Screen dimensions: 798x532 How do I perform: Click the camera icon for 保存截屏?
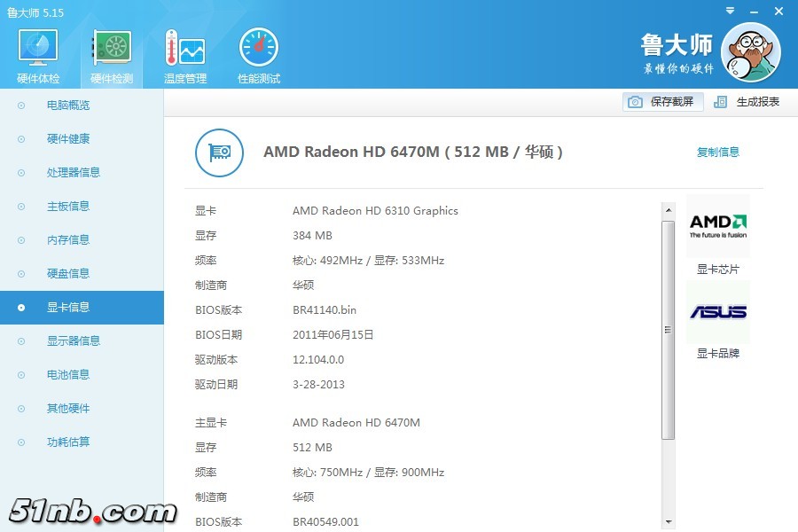pos(635,102)
